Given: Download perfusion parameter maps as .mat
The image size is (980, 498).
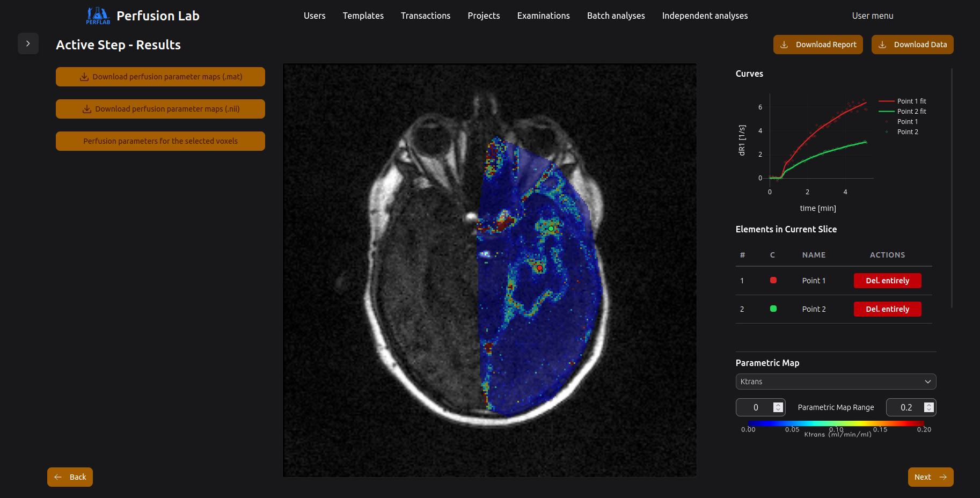Looking at the screenshot, I should tap(160, 77).
